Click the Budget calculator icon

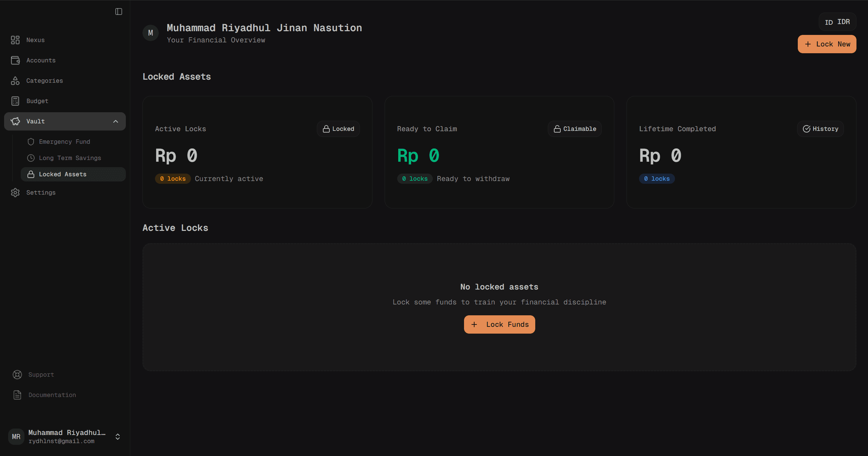[x=15, y=101]
